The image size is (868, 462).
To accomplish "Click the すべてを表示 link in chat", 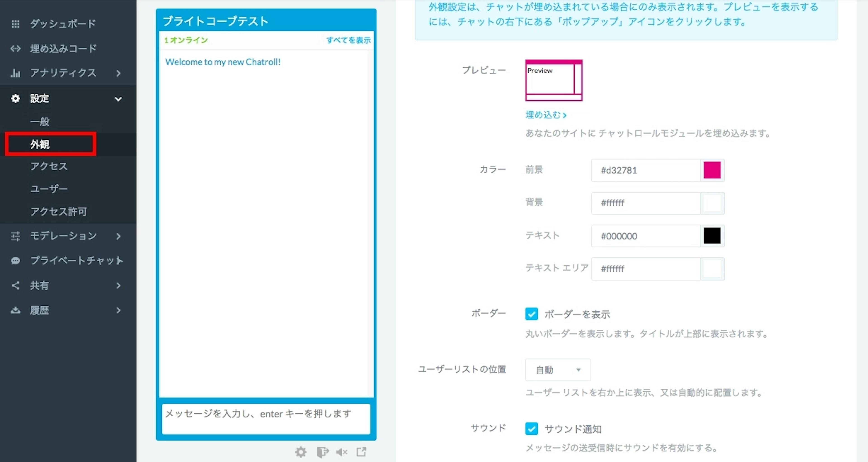I will tap(348, 40).
